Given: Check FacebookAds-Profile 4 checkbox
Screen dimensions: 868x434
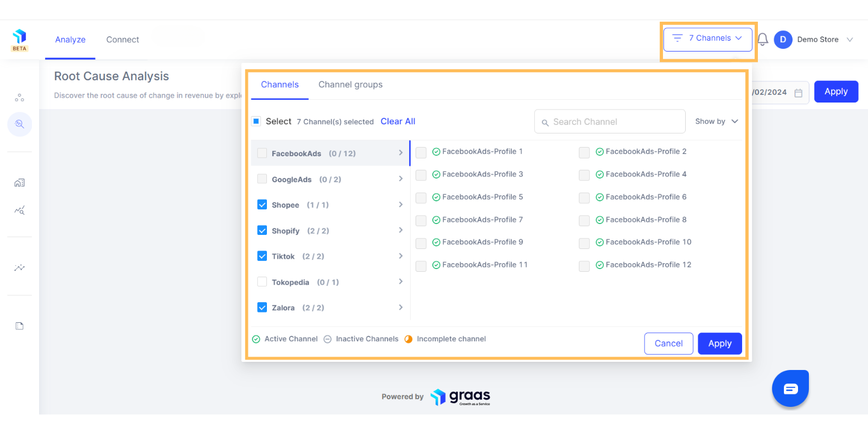Looking at the screenshot, I should pos(584,175).
